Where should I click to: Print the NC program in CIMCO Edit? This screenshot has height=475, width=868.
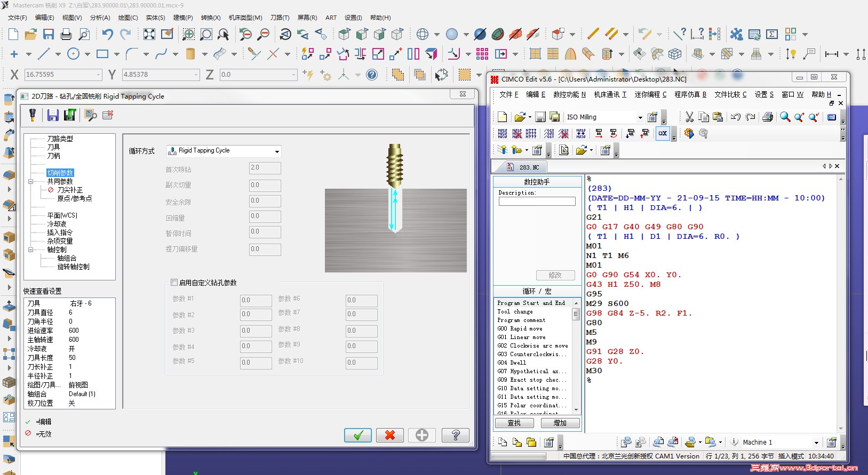(x=768, y=117)
